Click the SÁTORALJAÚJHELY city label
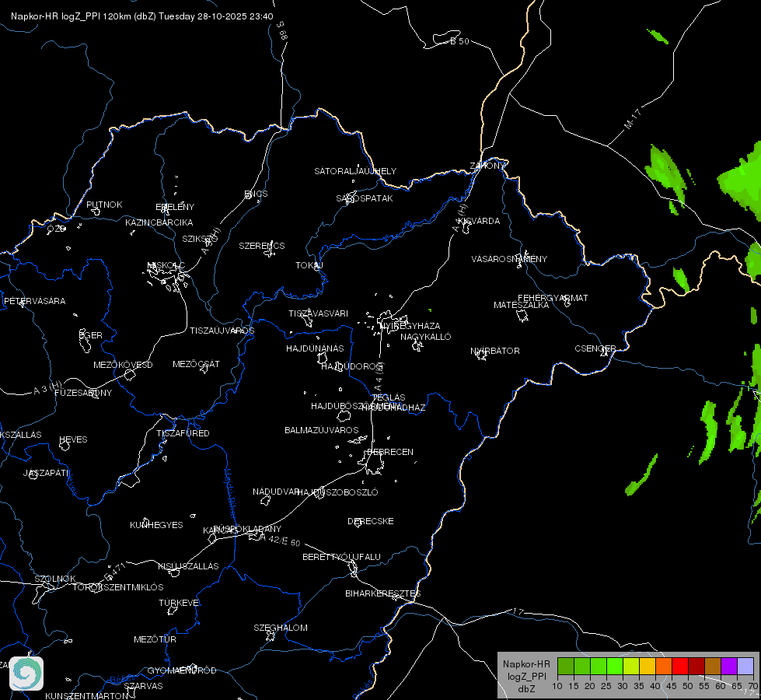The image size is (761, 700). click(x=355, y=171)
